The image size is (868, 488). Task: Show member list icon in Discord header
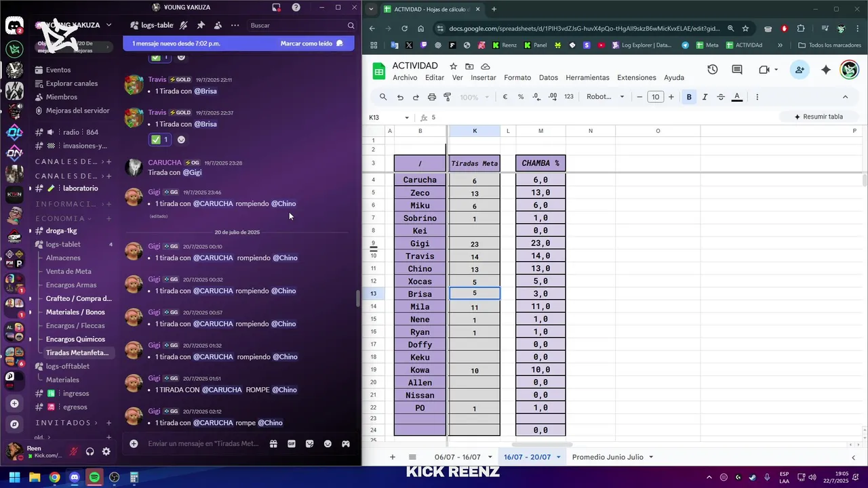(x=218, y=25)
